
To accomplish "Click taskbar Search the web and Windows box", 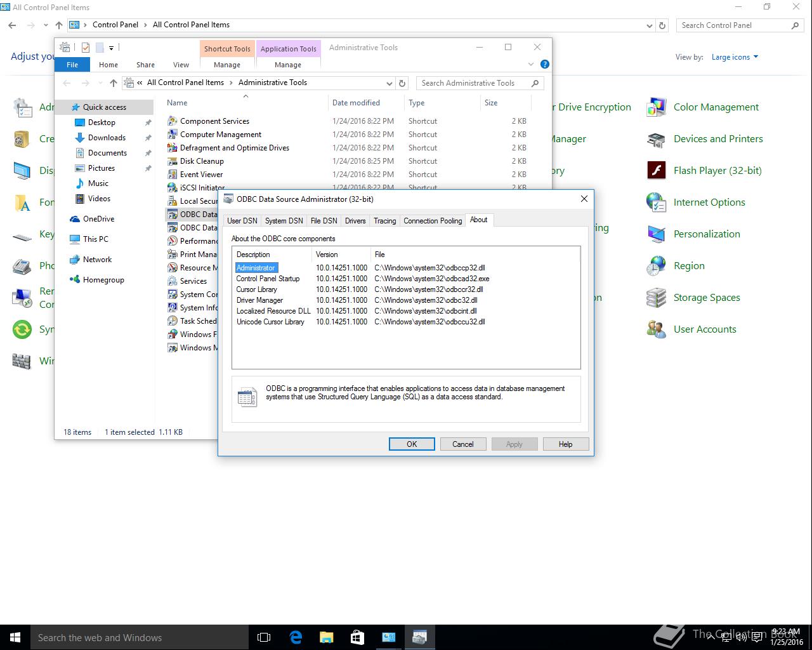I will point(140,637).
